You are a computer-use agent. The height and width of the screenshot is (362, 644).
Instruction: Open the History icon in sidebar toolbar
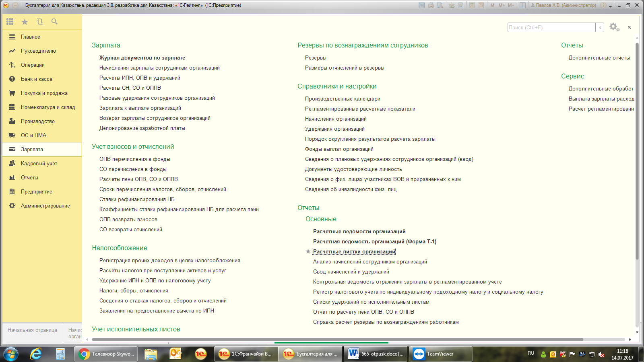click(39, 22)
